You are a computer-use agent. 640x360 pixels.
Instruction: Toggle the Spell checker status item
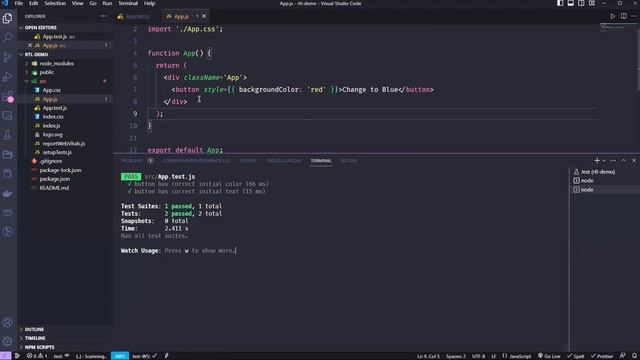click(576, 356)
